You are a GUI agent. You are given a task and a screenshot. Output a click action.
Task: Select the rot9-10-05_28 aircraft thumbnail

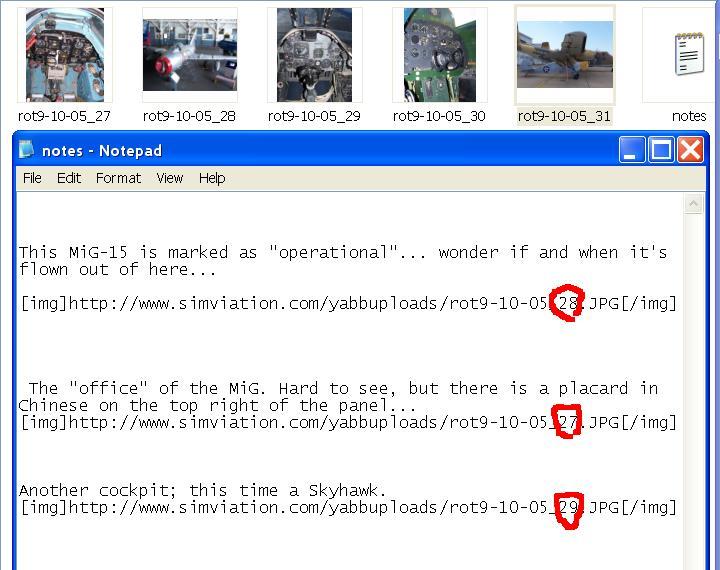190,55
